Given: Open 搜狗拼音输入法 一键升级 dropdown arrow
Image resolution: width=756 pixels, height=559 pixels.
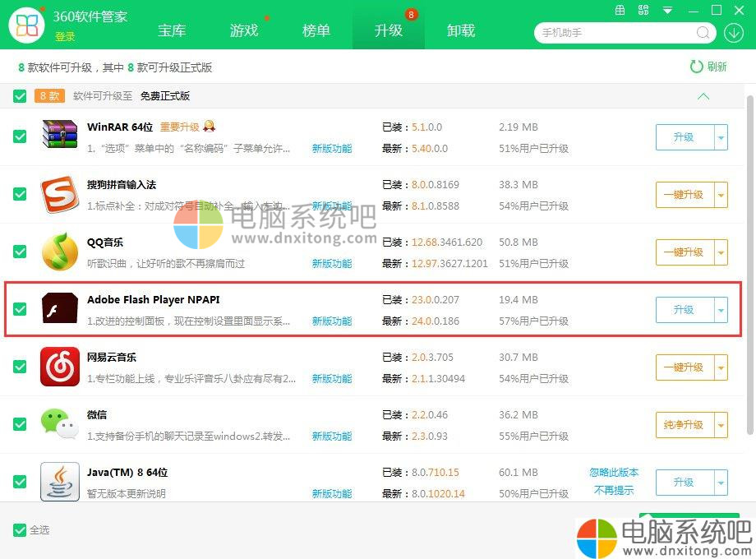Looking at the screenshot, I should tap(721, 195).
